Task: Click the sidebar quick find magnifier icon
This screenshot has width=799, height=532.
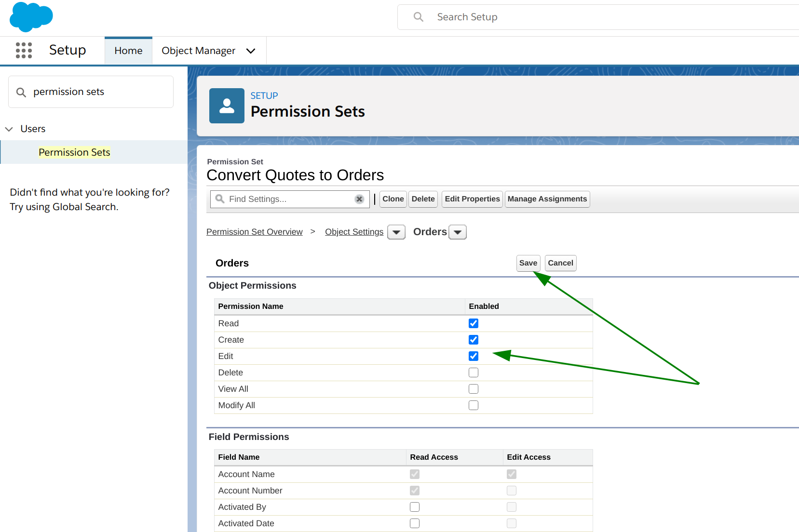Action: tap(21, 92)
